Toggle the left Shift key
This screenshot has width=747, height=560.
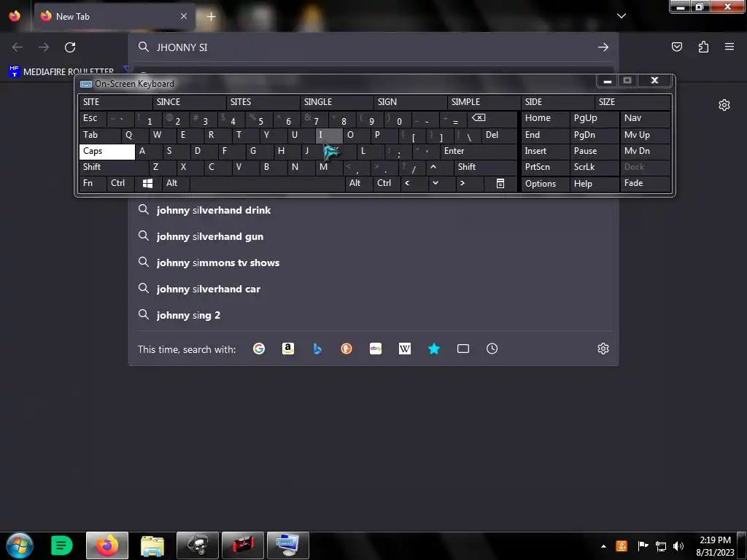(x=113, y=167)
